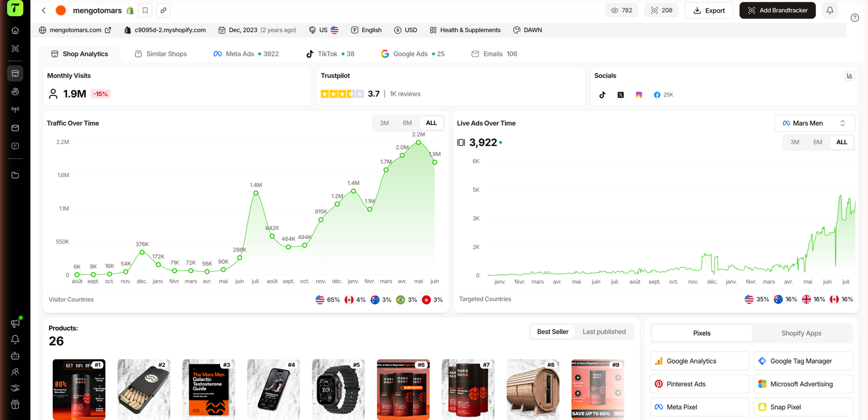Viewport: 868px width, 420px height.
Task: Set Traffic Over Time range to 6M
Action: click(407, 123)
